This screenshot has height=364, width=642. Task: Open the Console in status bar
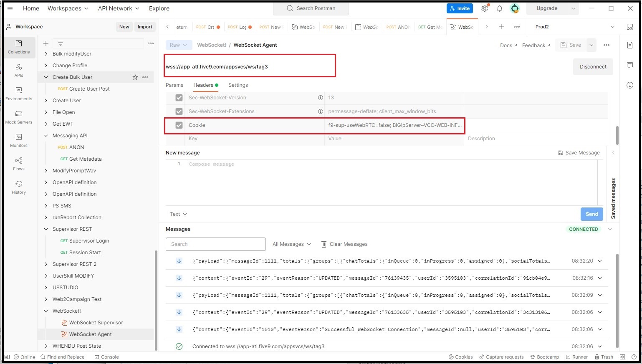(107, 357)
